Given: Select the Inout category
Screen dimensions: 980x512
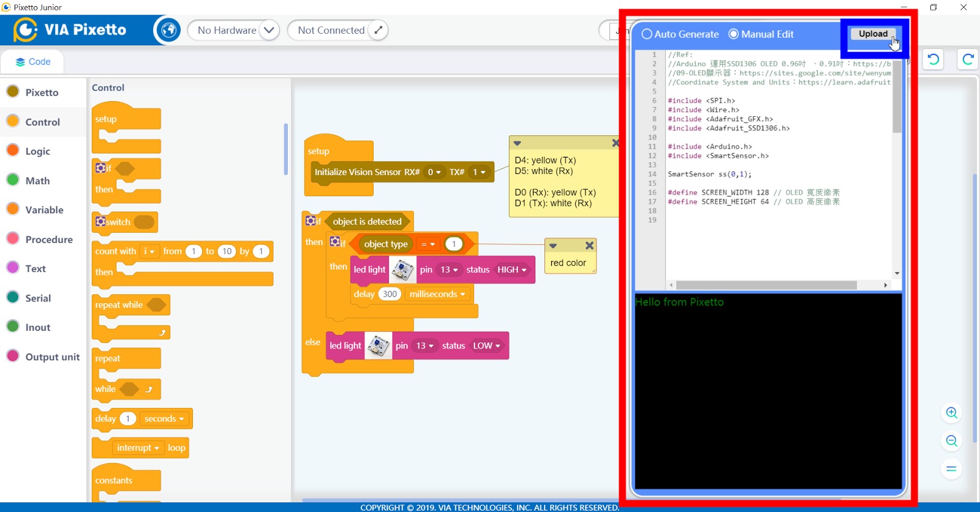Looking at the screenshot, I should pos(38,327).
